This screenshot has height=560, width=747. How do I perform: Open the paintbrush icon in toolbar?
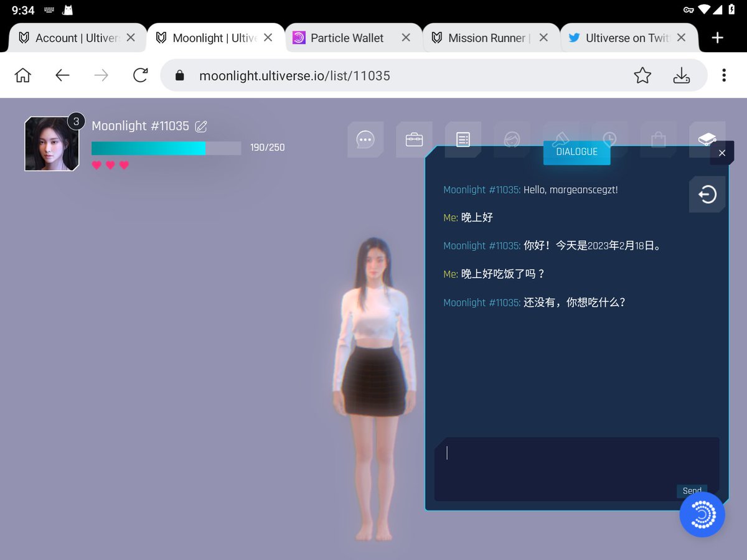coord(560,138)
